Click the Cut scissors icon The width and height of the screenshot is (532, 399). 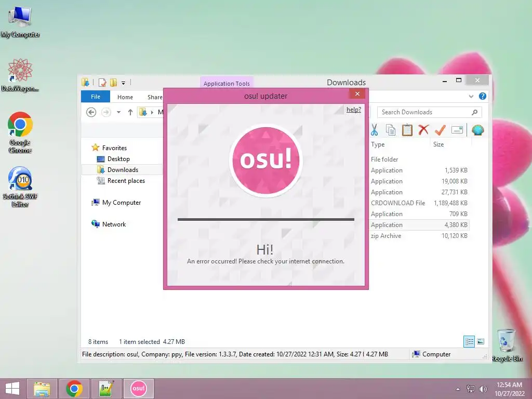click(374, 130)
